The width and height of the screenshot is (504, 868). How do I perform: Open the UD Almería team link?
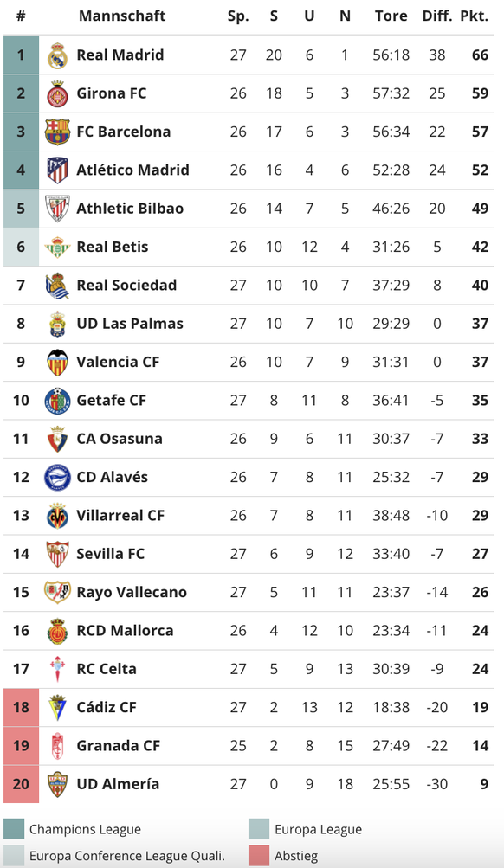(x=118, y=784)
